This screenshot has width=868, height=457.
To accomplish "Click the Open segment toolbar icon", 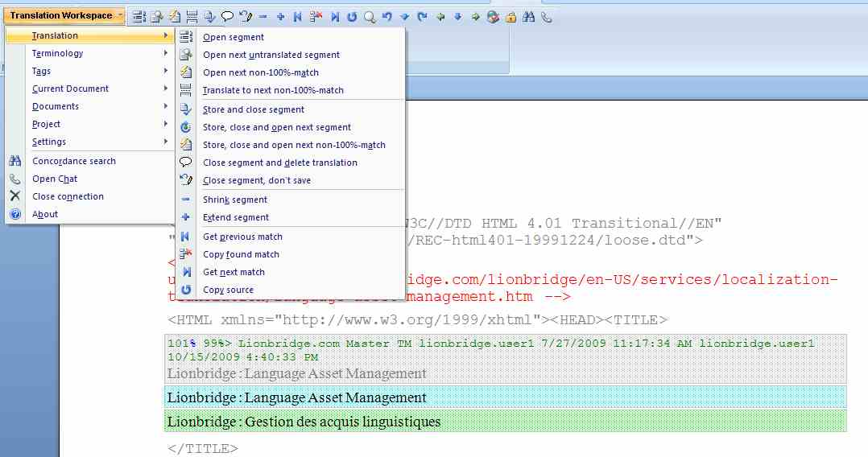I will click(x=139, y=17).
